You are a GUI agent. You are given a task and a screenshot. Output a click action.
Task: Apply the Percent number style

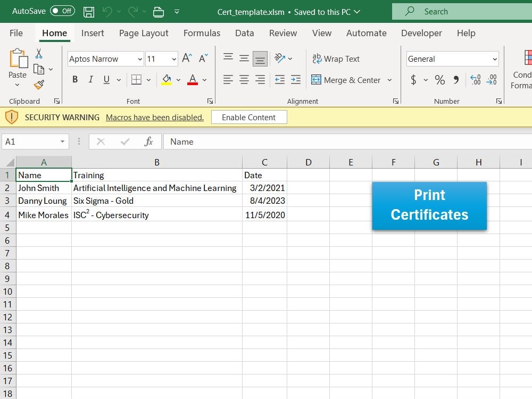pos(439,80)
